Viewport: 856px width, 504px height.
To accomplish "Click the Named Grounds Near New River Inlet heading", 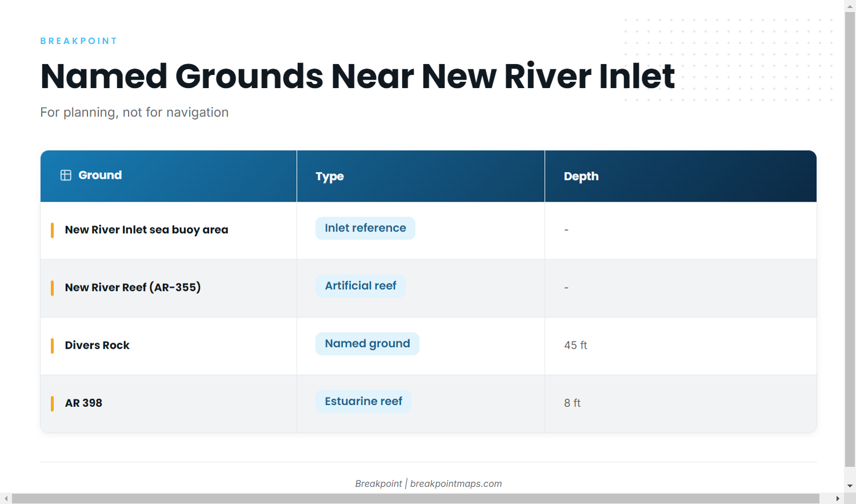I will click(358, 76).
